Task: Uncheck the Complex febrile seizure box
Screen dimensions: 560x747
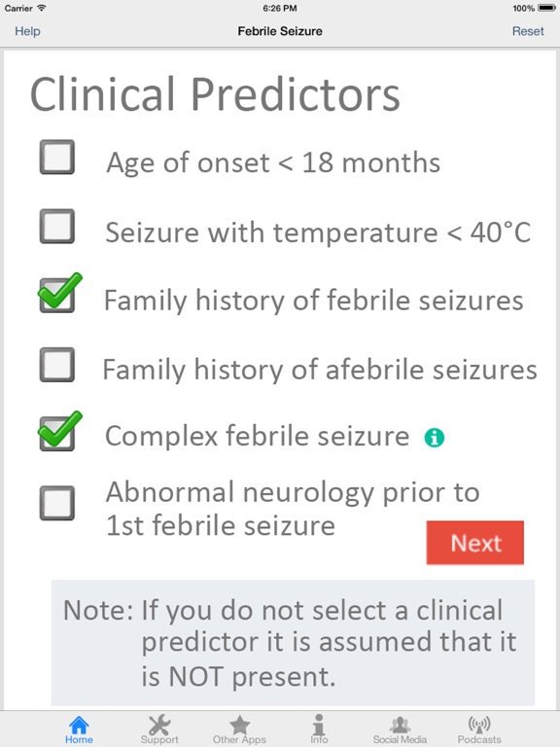Action: click(58, 432)
